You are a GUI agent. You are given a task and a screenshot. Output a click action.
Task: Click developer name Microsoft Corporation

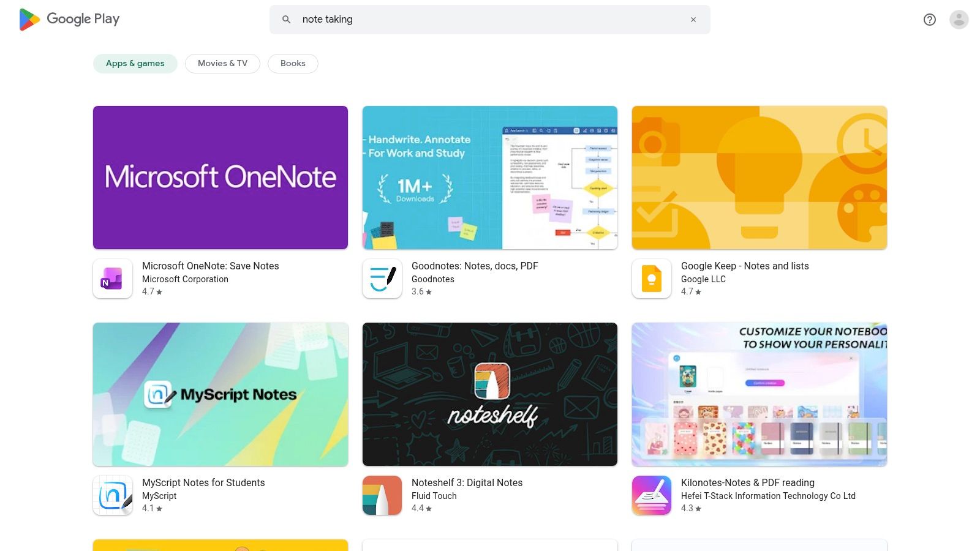click(x=185, y=279)
